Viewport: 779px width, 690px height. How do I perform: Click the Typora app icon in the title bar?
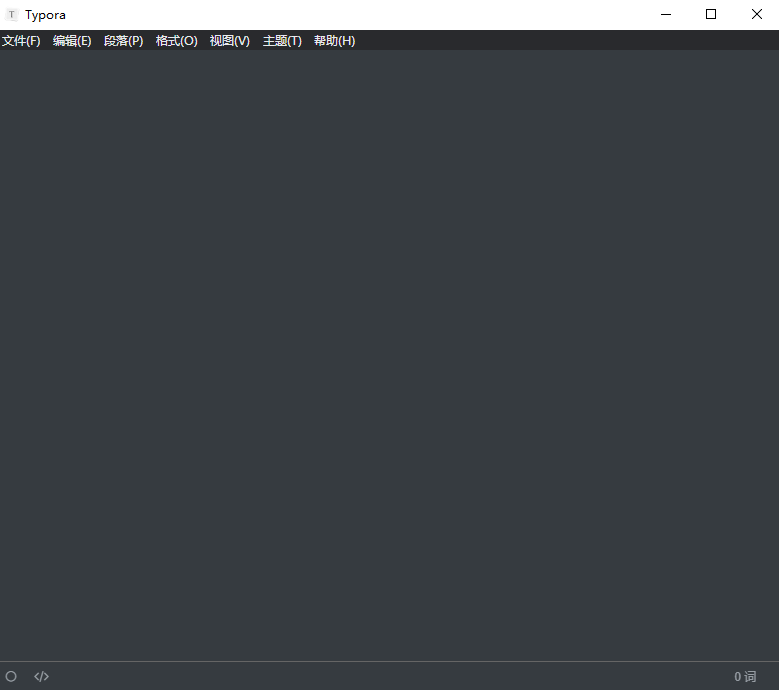(12, 14)
